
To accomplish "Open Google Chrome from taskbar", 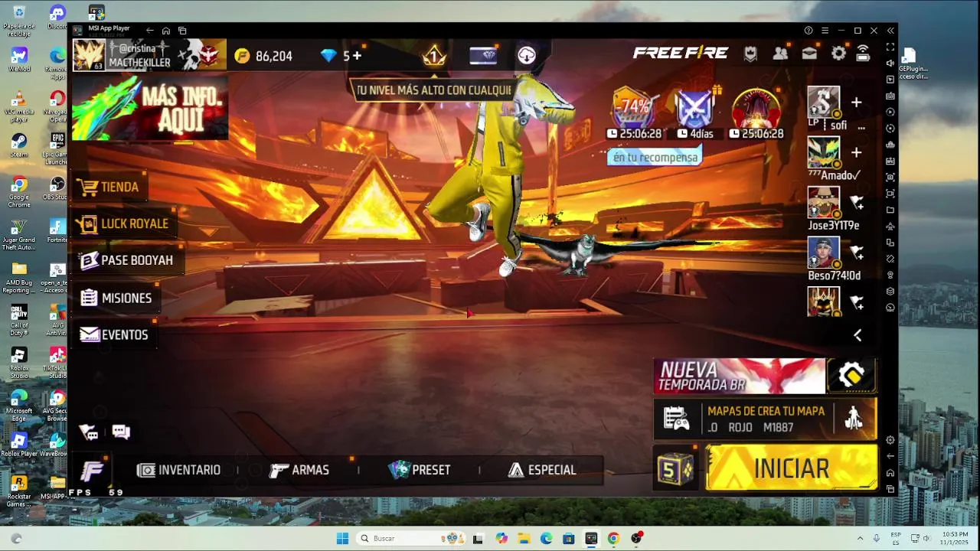I will [x=613, y=538].
